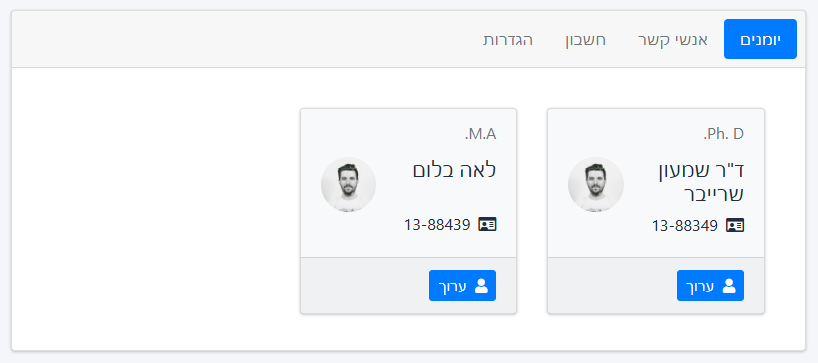Open the יומנים tab
This screenshot has width=818, height=363.
[760, 39]
